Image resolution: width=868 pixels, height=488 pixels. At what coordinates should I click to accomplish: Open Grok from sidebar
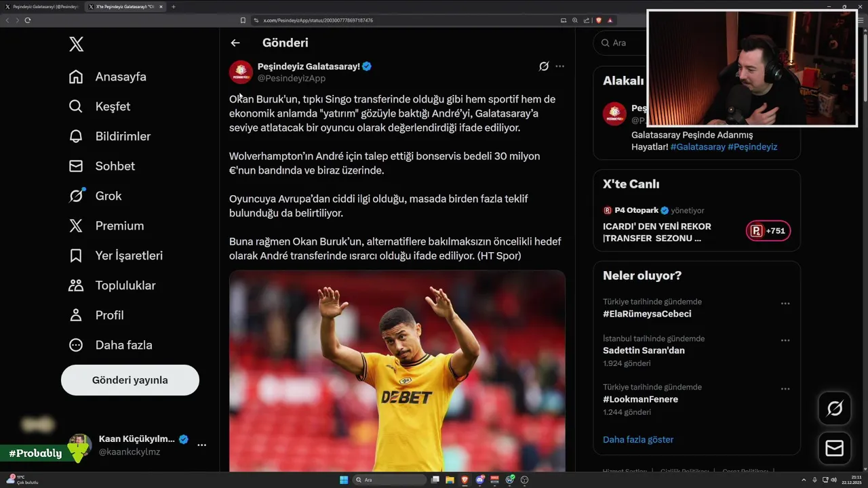tap(95, 196)
